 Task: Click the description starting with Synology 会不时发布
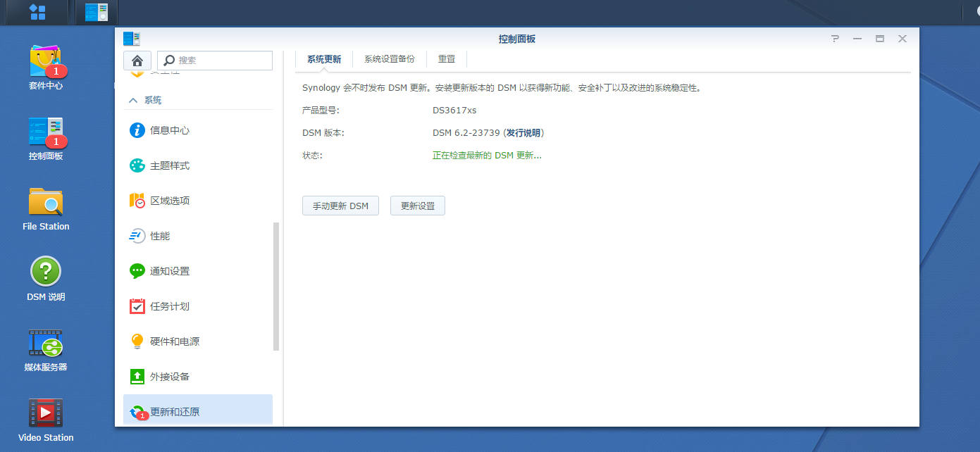(503, 88)
